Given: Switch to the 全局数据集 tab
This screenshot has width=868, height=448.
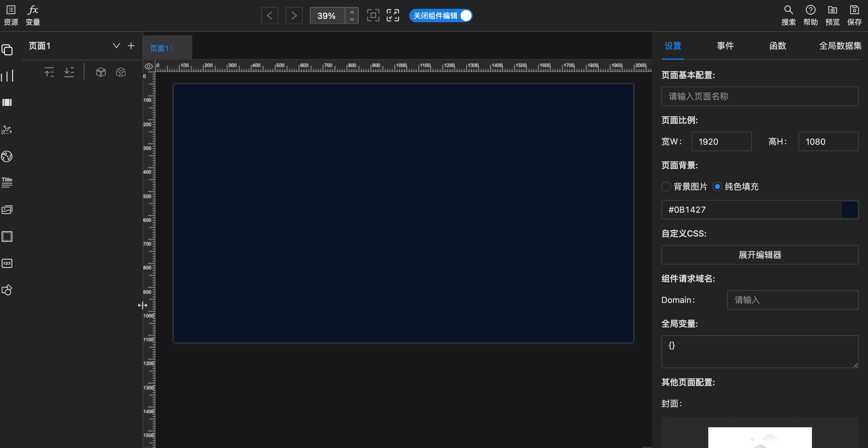Looking at the screenshot, I should point(840,46).
